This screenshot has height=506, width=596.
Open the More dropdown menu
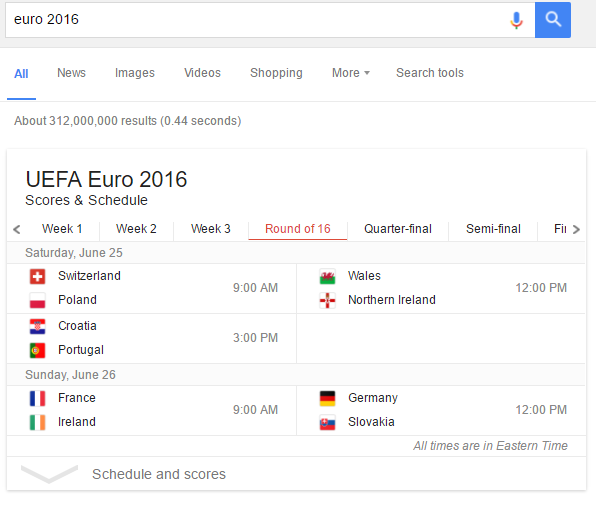point(350,73)
